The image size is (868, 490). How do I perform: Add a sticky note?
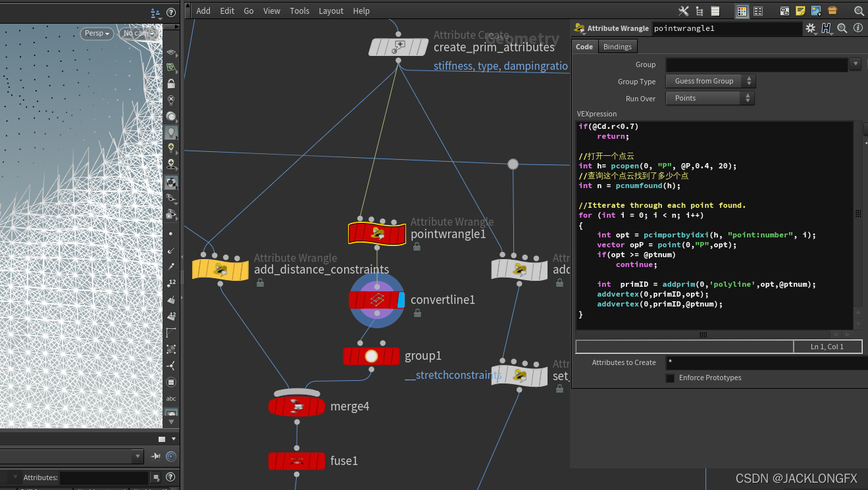800,11
